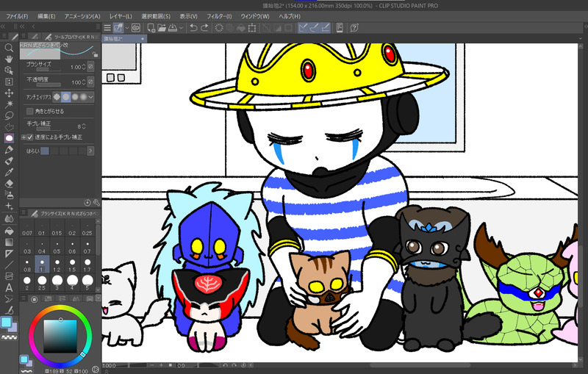Expand 速度による手ブレ補正 plus icon

click(24, 137)
